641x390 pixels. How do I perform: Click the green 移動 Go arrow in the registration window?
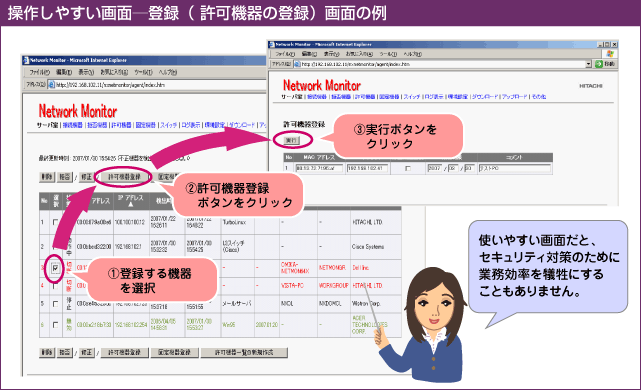(x=599, y=64)
